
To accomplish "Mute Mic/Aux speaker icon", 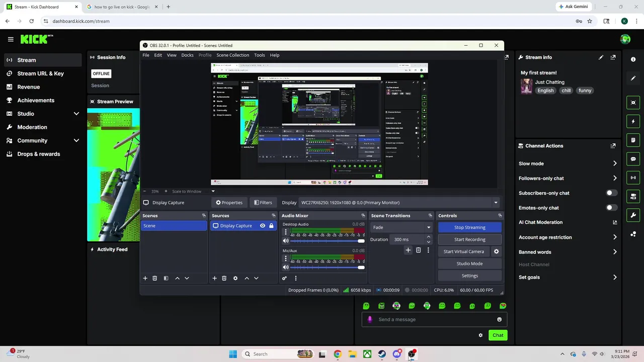I will click(286, 267).
